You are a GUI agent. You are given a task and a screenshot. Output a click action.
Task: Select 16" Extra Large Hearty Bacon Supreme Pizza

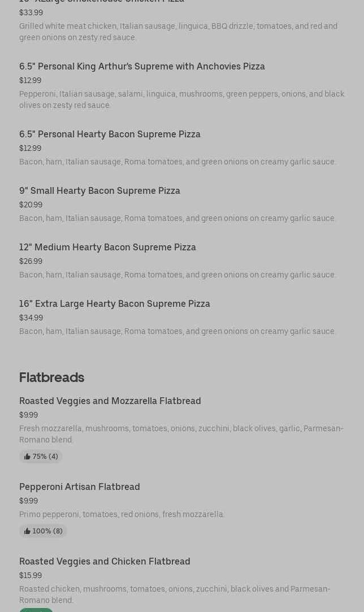(x=115, y=304)
